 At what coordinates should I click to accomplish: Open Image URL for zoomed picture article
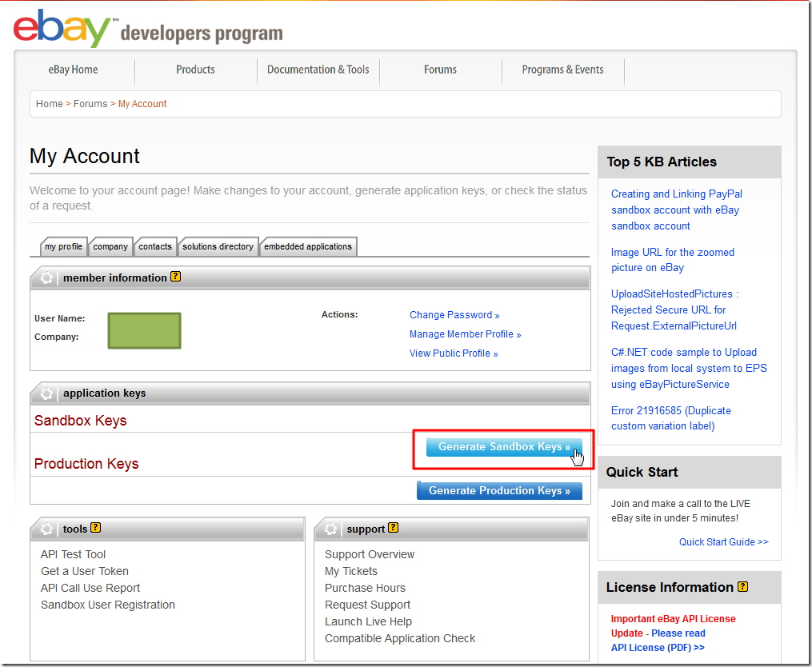click(673, 260)
